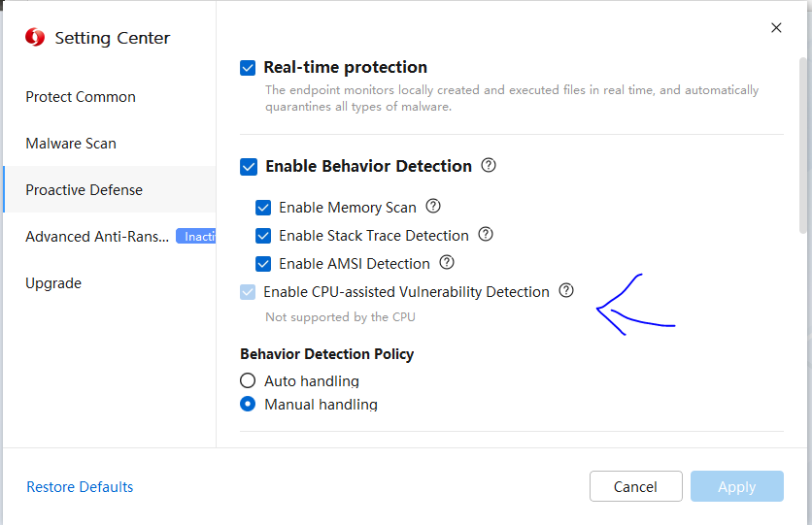Switch to the Malware Scan tab
The width and height of the screenshot is (812, 525).
(x=71, y=144)
